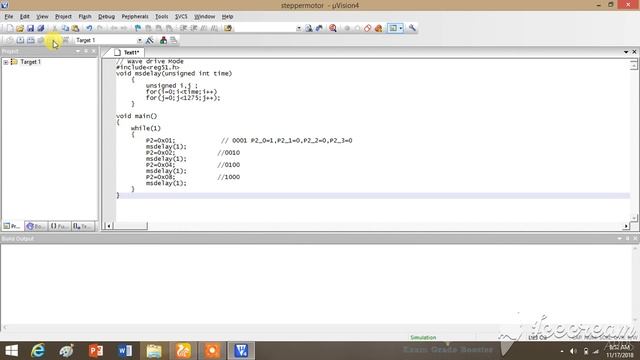Click the editor horizontal scrollbar right arrow
The image size is (640, 360).
(x=626, y=226)
